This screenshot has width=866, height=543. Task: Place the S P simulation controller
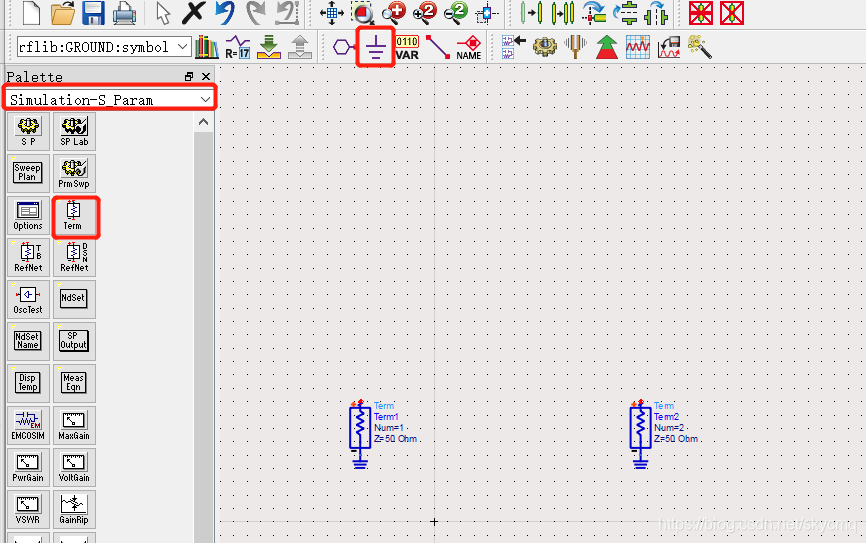(28, 131)
